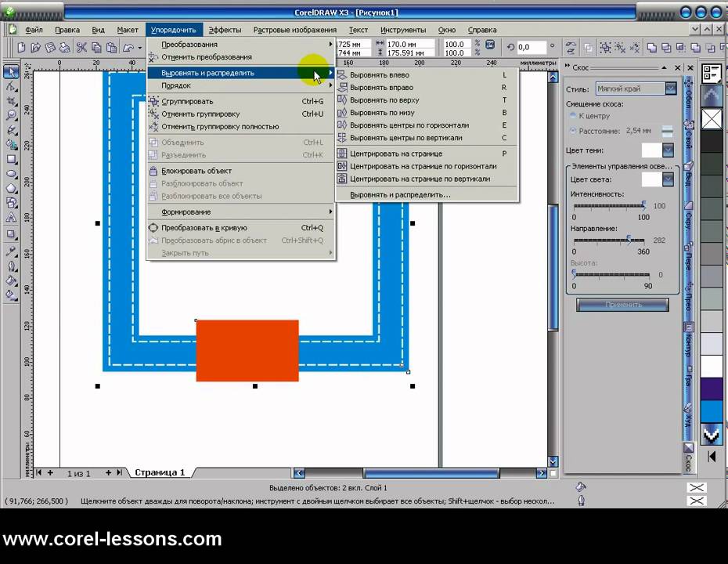Click the 'Применить' button in docker
The image size is (728, 564).
pyautogui.click(x=622, y=304)
